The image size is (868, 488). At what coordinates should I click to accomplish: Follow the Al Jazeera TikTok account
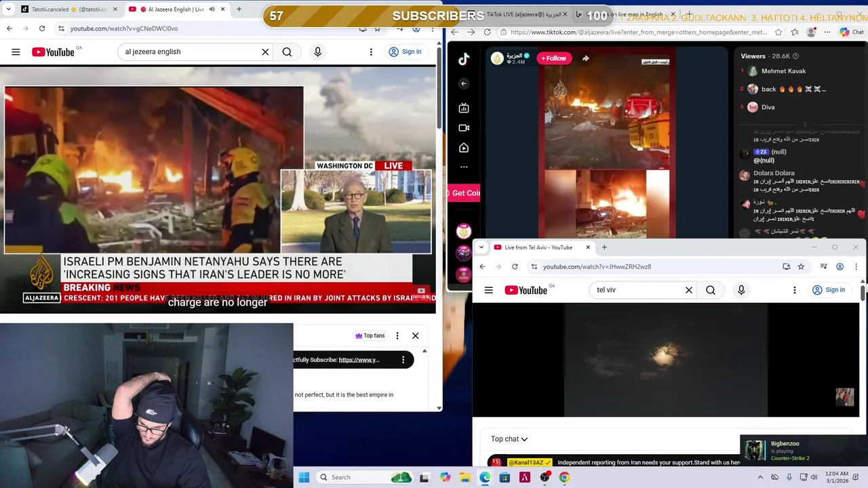click(553, 58)
